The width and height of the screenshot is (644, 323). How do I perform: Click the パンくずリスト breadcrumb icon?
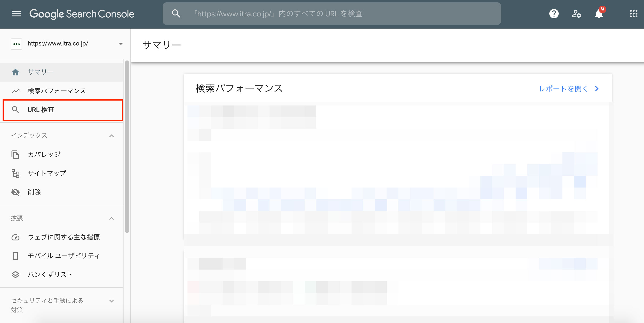15,274
